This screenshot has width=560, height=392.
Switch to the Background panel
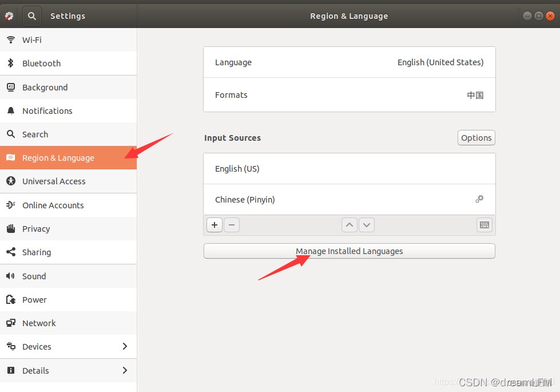tap(68, 87)
